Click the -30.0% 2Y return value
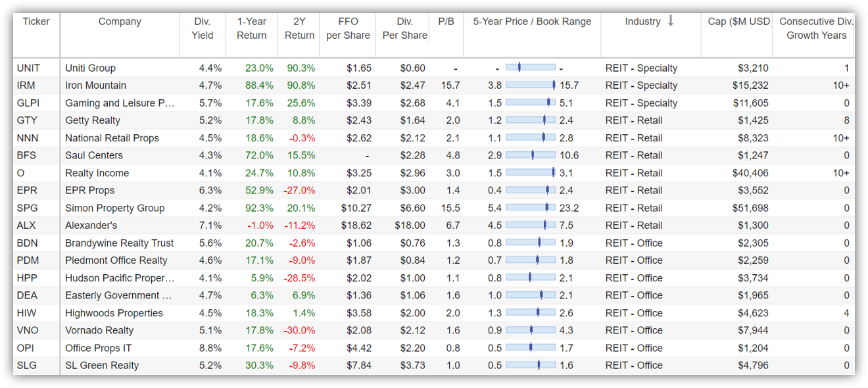This screenshot has width=868, height=388. [299, 330]
